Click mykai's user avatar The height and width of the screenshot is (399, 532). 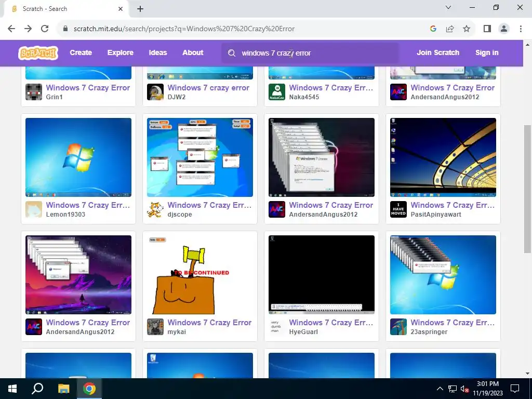(155, 327)
